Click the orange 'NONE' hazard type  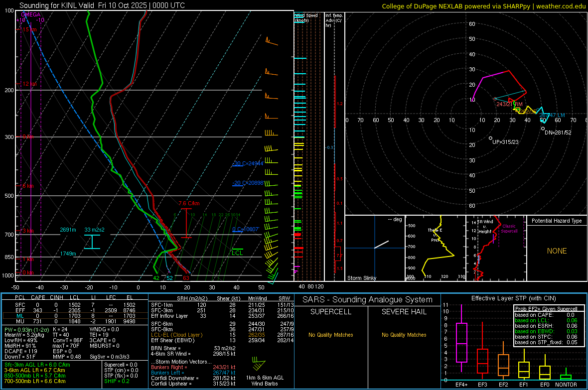pyautogui.click(x=557, y=251)
